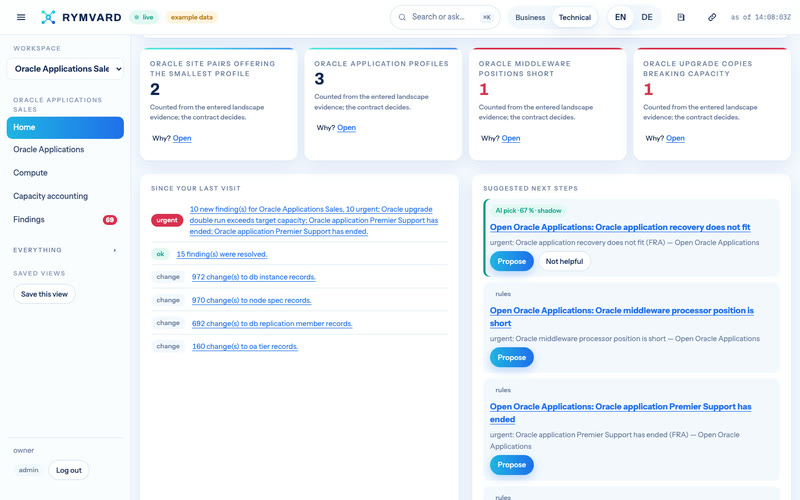
Task: Propose the recovery does not fit step
Action: pos(512,261)
